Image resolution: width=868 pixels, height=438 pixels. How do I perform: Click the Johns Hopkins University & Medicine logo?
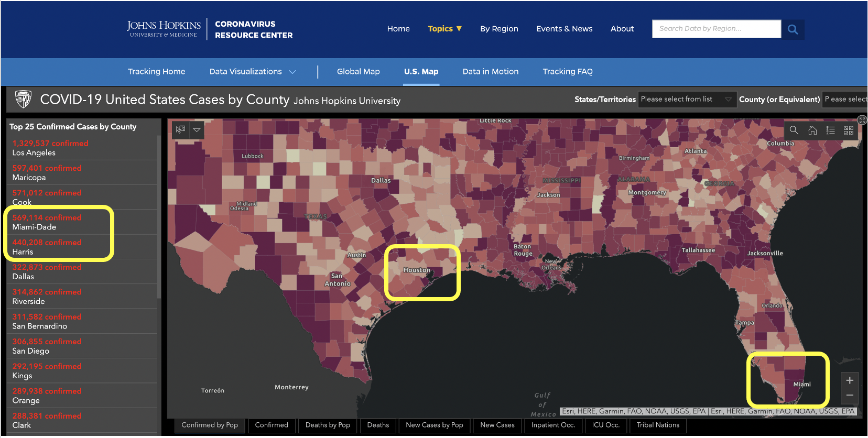tap(164, 29)
